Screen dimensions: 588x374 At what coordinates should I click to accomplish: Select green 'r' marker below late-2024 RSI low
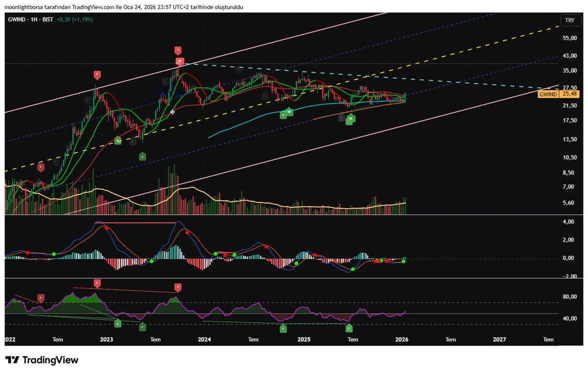283,328
